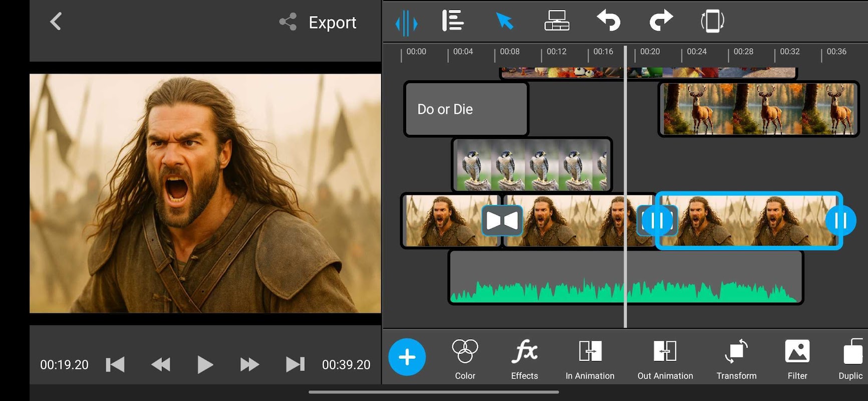The image size is (868, 401).
Task: Open the align tracks tool
Action: 453,22
